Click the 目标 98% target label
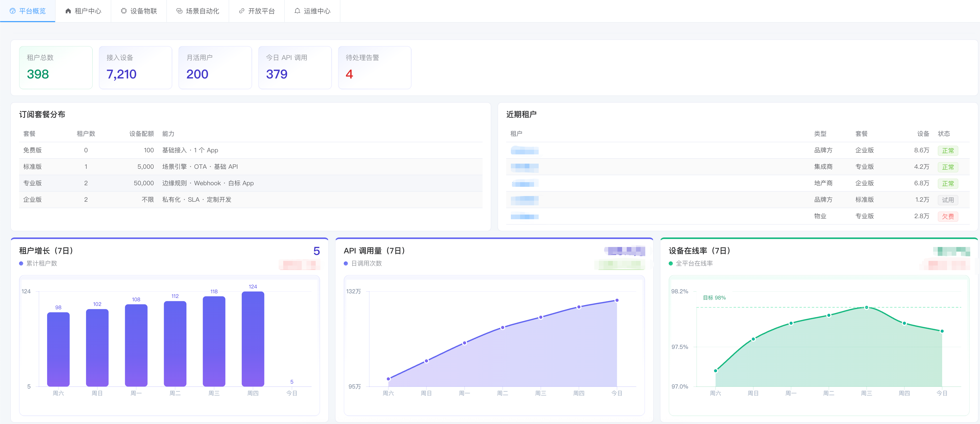The width and height of the screenshot is (980, 424). tap(714, 298)
